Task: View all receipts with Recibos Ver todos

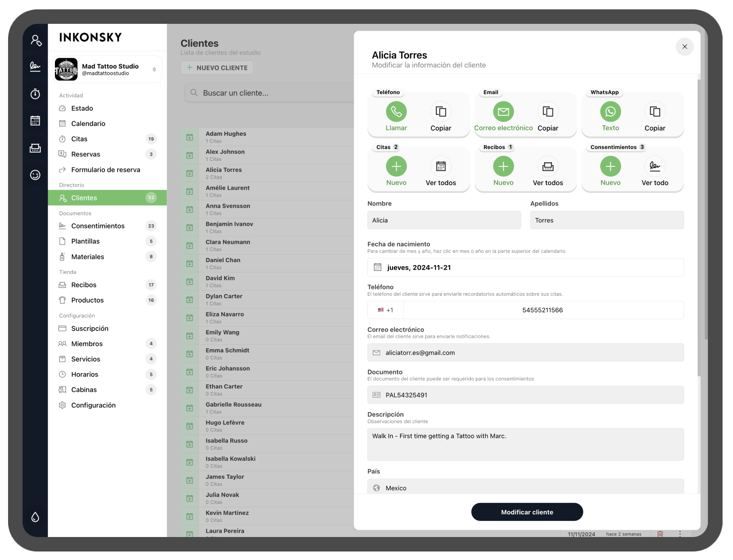Action: pos(548,166)
